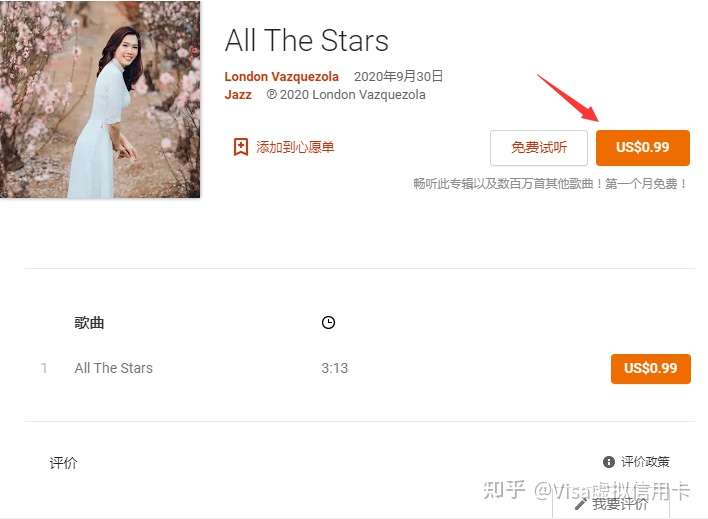
Task: Click track number 1 in the song list
Action: click(x=44, y=368)
